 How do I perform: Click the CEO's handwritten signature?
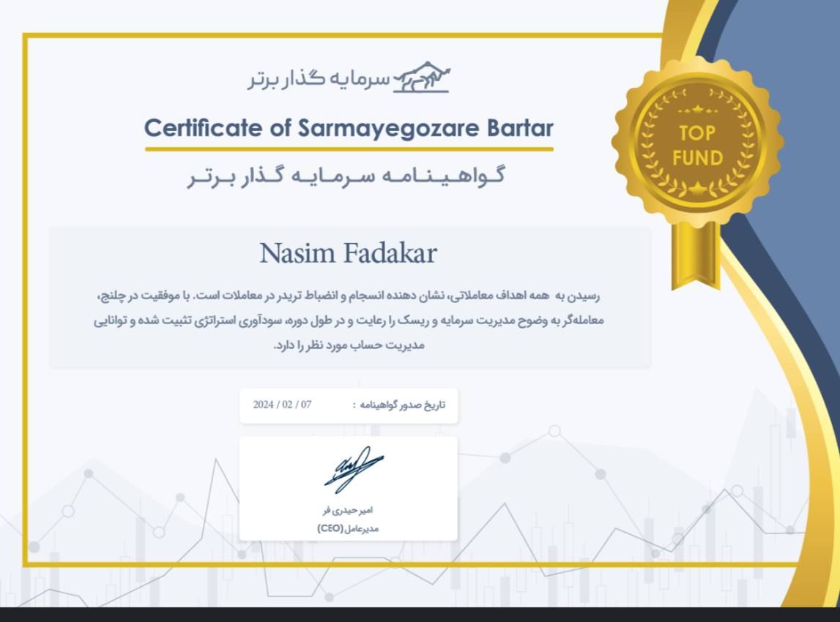354,470
